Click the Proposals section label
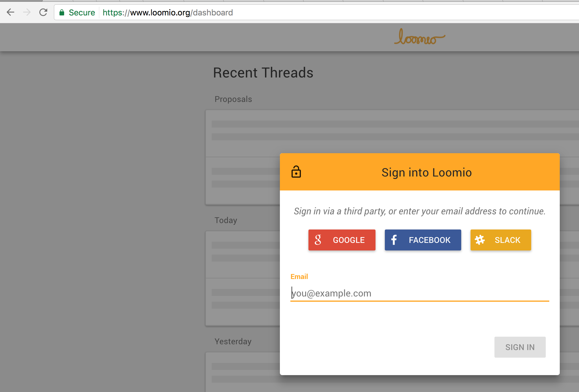Image resolution: width=579 pixels, height=392 pixels. [x=233, y=99]
